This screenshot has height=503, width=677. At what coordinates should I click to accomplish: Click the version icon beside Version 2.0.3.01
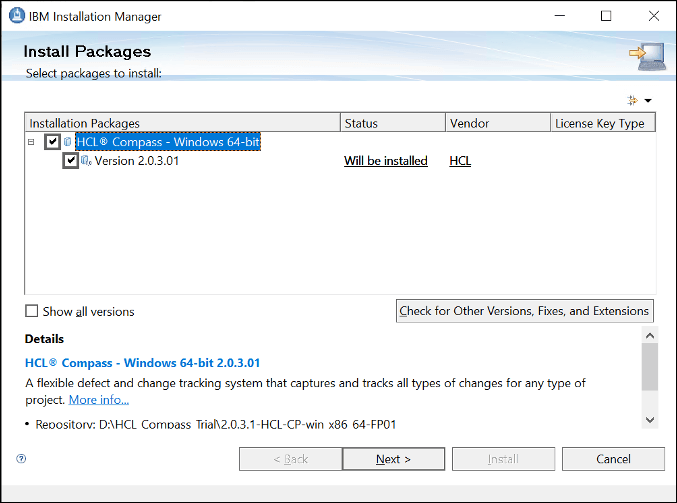[x=86, y=161]
